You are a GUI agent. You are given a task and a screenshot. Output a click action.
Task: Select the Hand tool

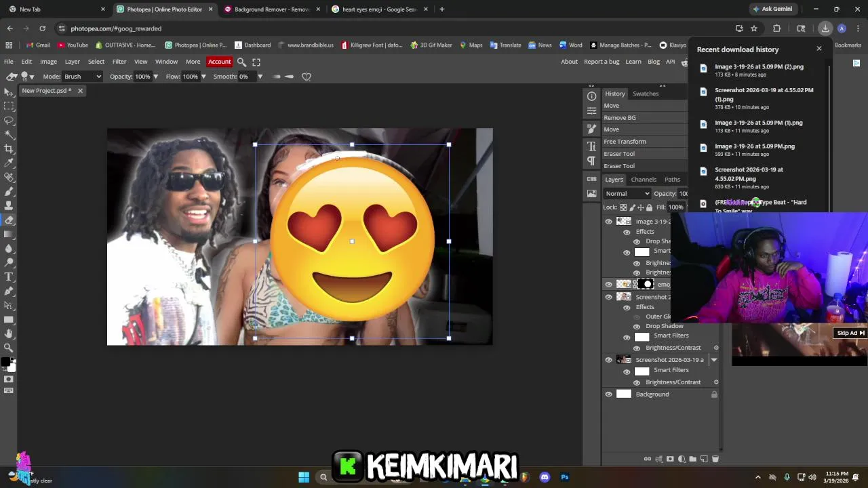point(9,334)
